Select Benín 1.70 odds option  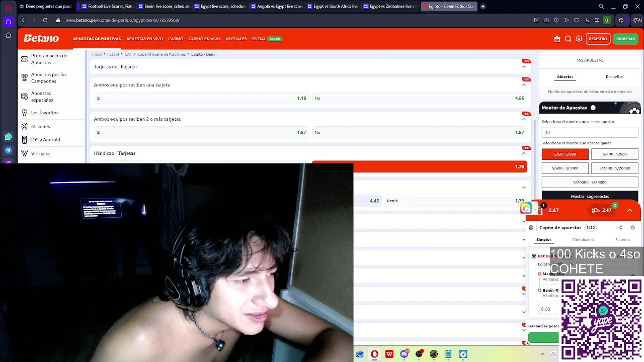pos(456,201)
